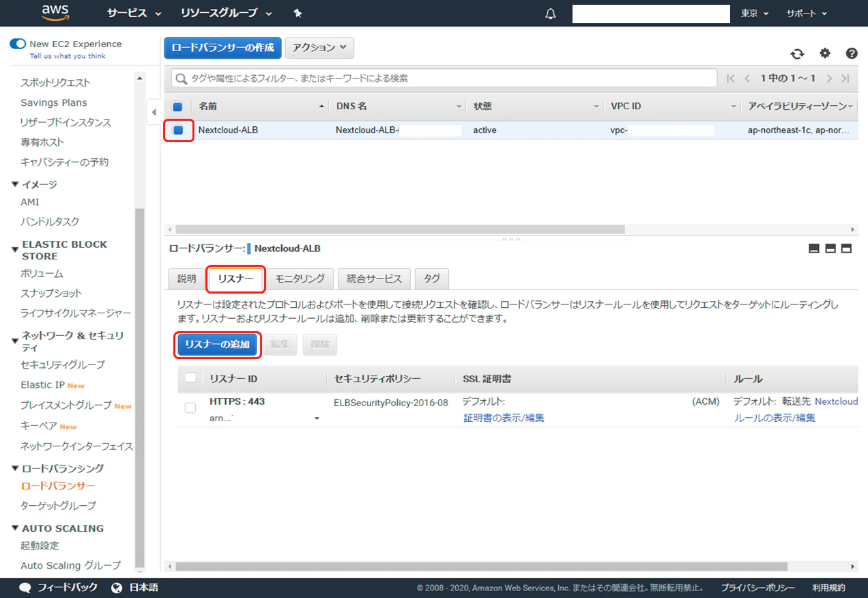The image size is (868, 598).
Task: Open Auto Scaling グループ in sidebar
Action: click(70, 565)
